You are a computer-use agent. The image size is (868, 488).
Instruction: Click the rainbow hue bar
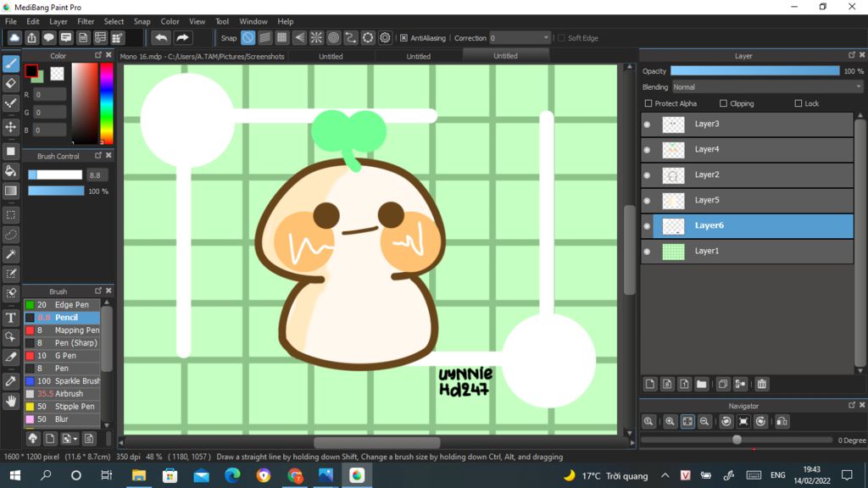pyautogui.click(x=106, y=103)
